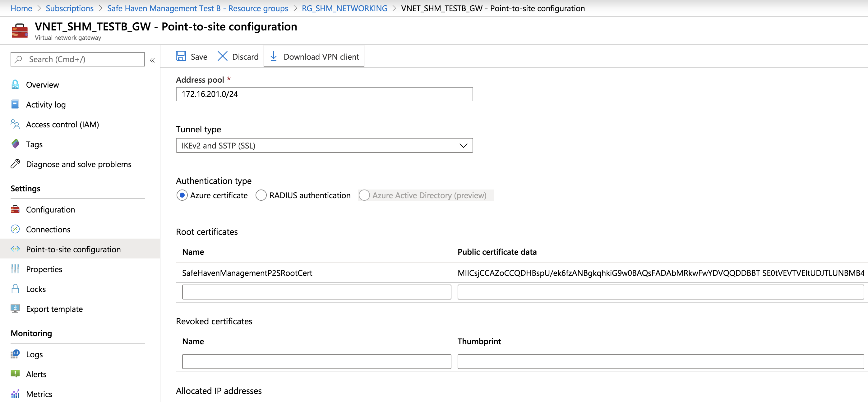This screenshot has height=402, width=868.
Task: Click the Discard button label
Action: (245, 57)
